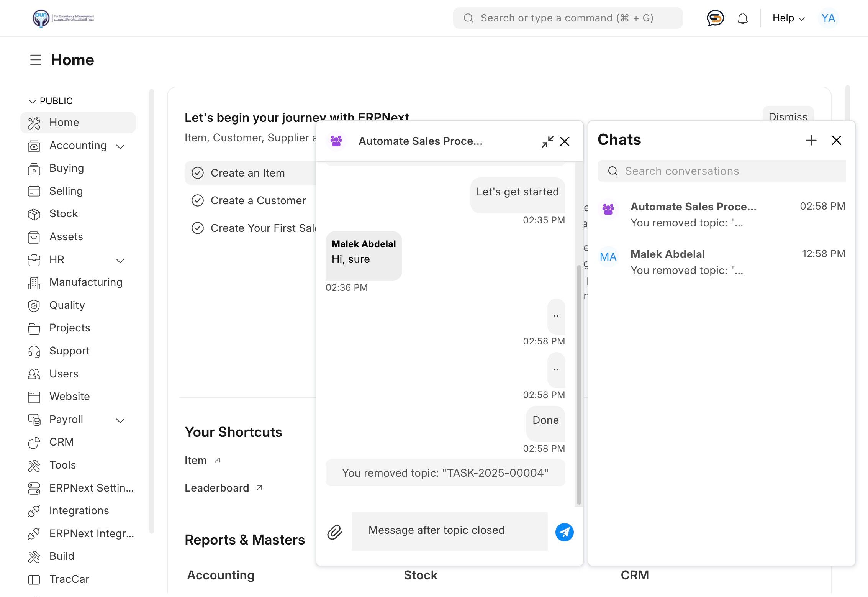
Task: Send message with the paper plane icon
Action: click(x=564, y=532)
